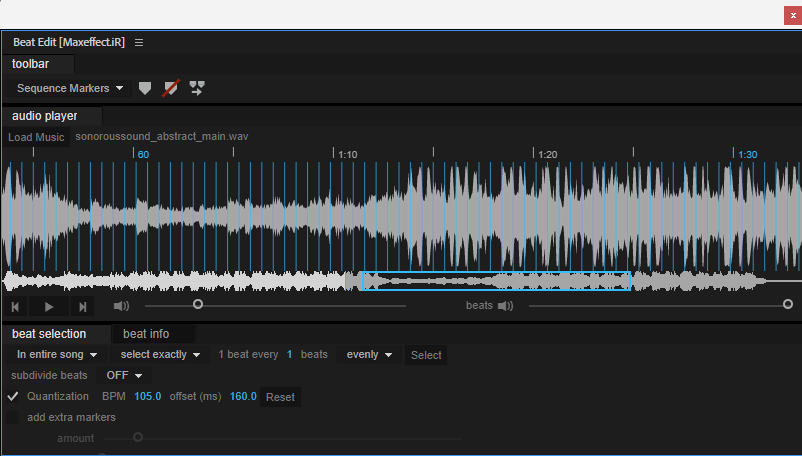Switch to the beat info tab
Viewport: 802px width, 456px height.
146,334
